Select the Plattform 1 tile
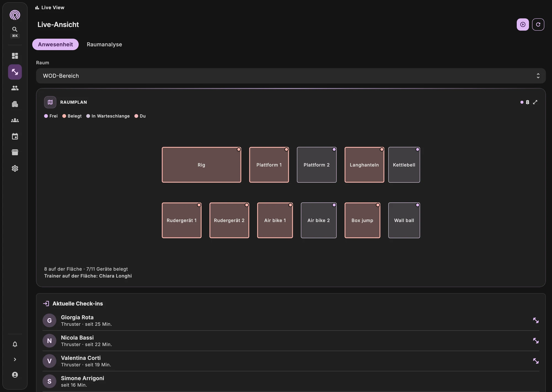 (269, 165)
